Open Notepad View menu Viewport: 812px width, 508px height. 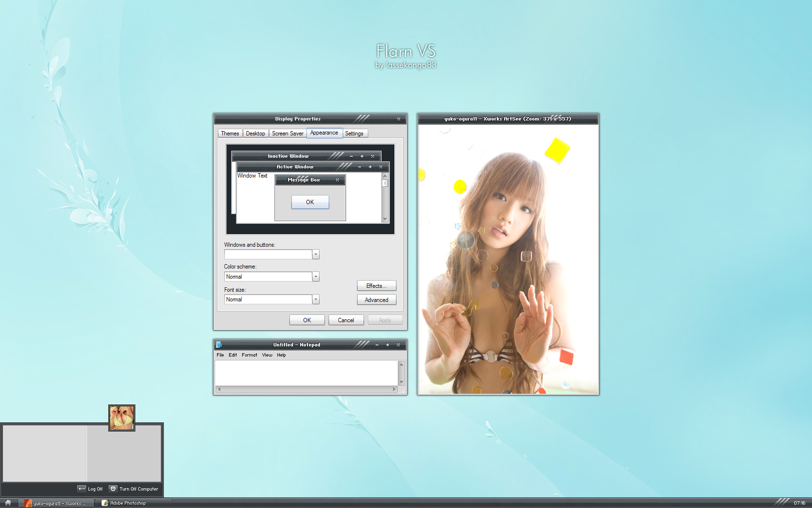pos(267,355)
